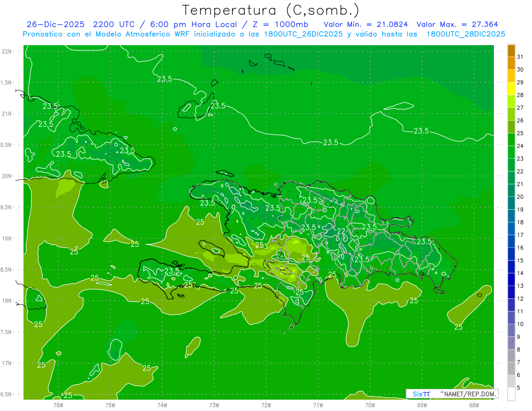Click the colorbar label '28'
Screen dimensions: 532x411
coord(520,95)
